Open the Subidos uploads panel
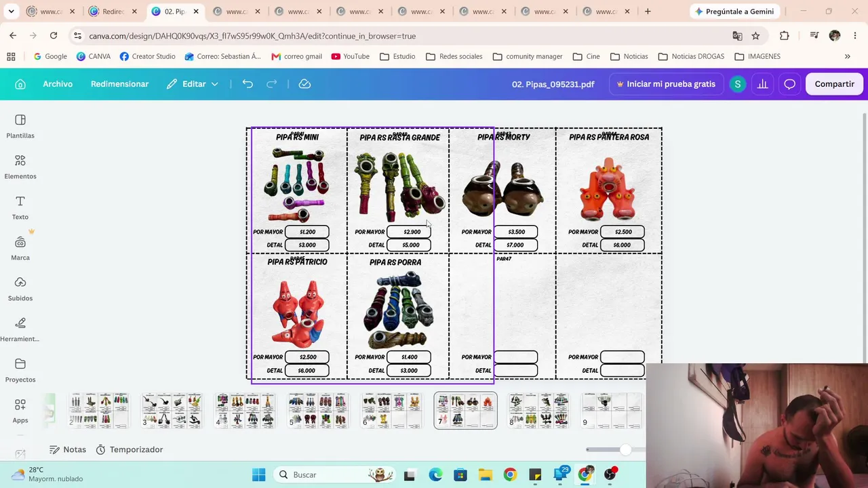The height and width of the screenshot is (488, 868). pos(20,289)
